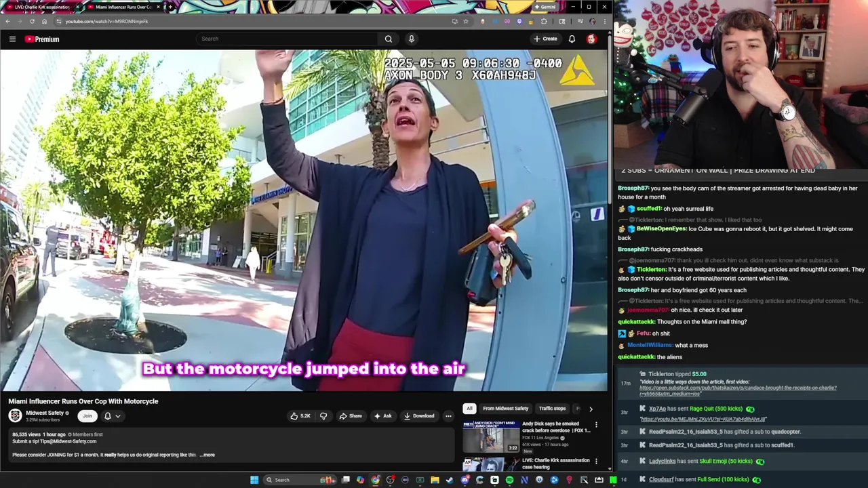Start voice search with the microphone icon

pyautogui.click(x=411, y=39)
